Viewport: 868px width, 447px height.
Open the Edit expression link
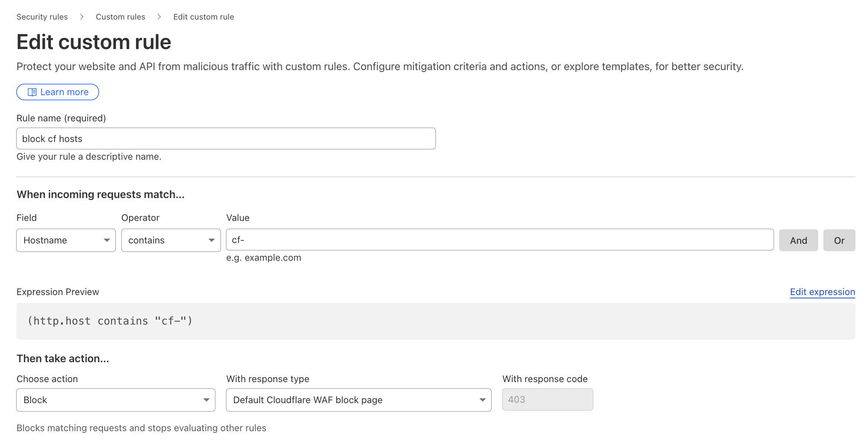click(822, 292)
